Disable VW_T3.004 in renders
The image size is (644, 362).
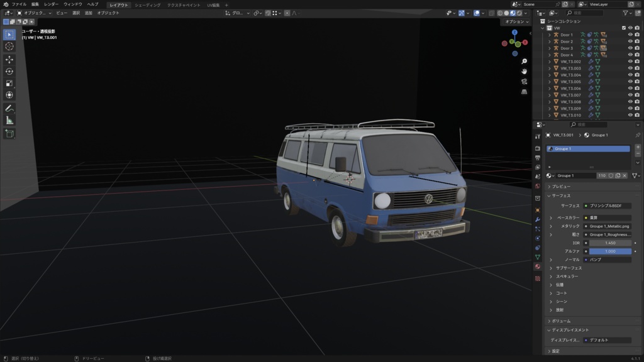pos(637,75)
